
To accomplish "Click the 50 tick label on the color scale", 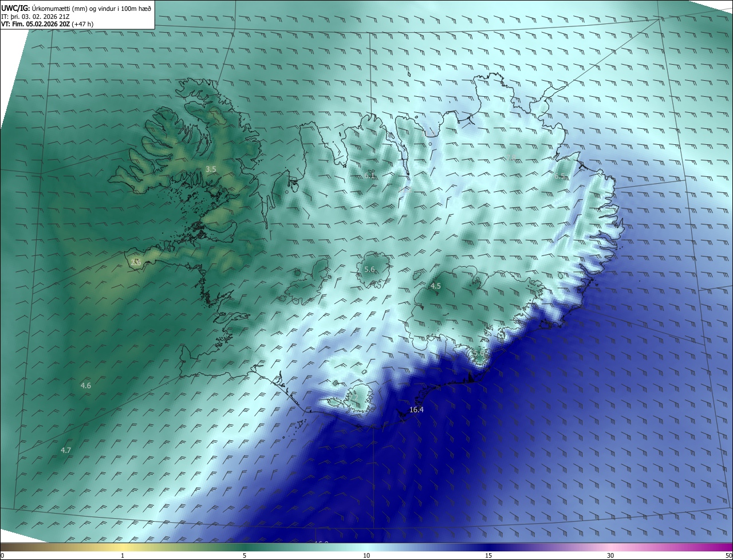I will tap(728, 556).
